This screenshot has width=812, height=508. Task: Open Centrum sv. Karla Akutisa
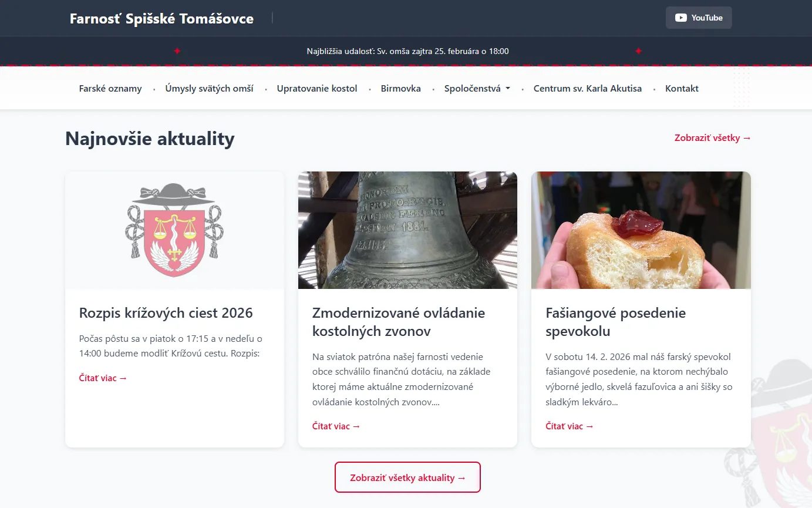[x=588, y=88]
